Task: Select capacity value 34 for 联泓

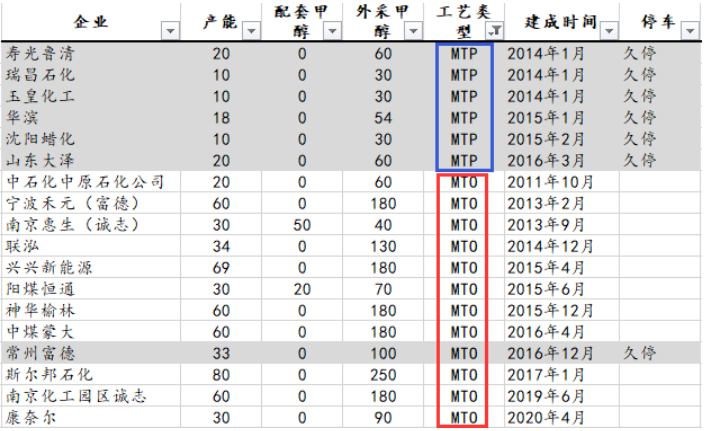Action: pyautogui.click(x=221, y=246)
